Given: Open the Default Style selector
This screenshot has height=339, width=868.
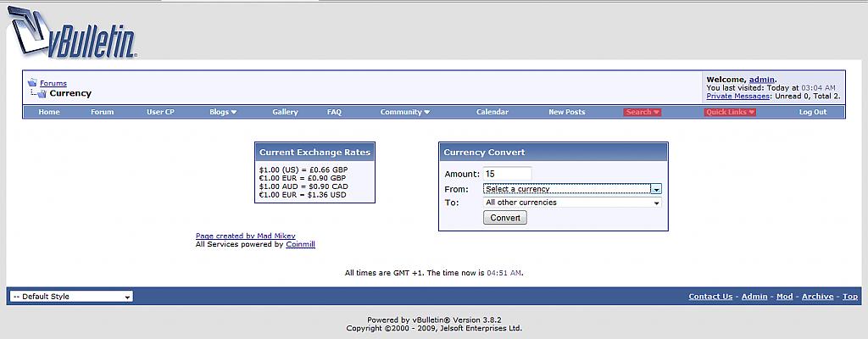Looking at the screenshot, I should (71, 297).
